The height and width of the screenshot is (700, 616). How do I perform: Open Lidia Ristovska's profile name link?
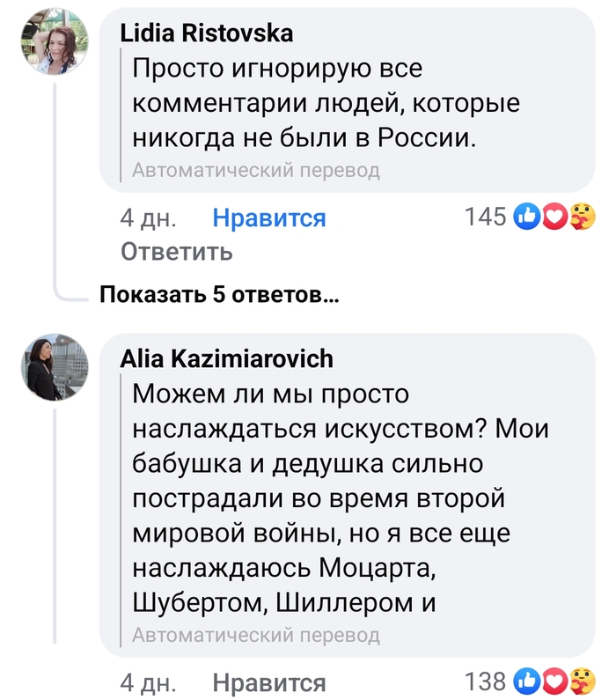pyautogui.click(x=206, y=33)
